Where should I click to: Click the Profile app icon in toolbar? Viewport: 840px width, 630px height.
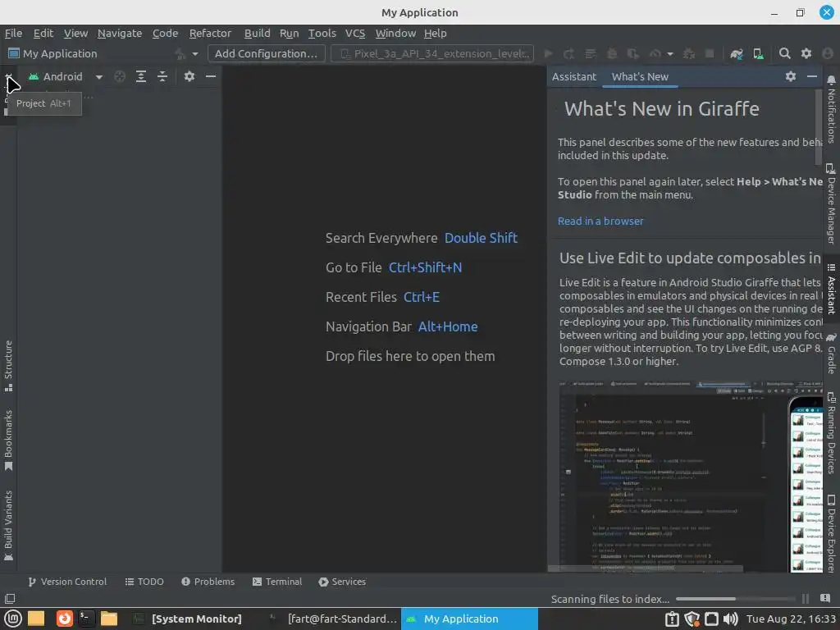click(x=655, y=53)
